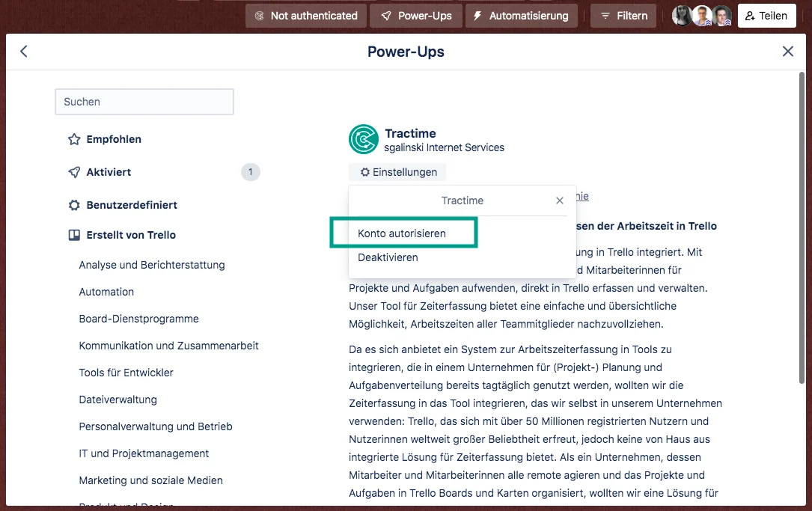Screen dimensions: 812x511
Task: Close the Tractime popup with its X
Action: [559, 201]
